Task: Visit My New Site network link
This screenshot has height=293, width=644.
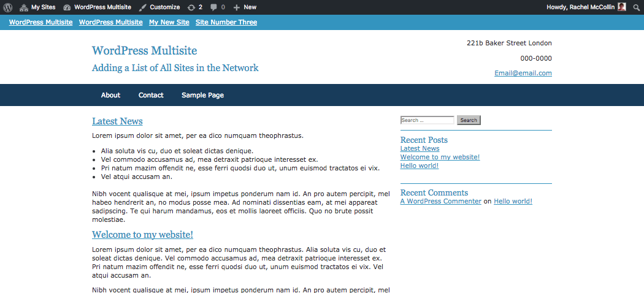Action: click(169, 22)
